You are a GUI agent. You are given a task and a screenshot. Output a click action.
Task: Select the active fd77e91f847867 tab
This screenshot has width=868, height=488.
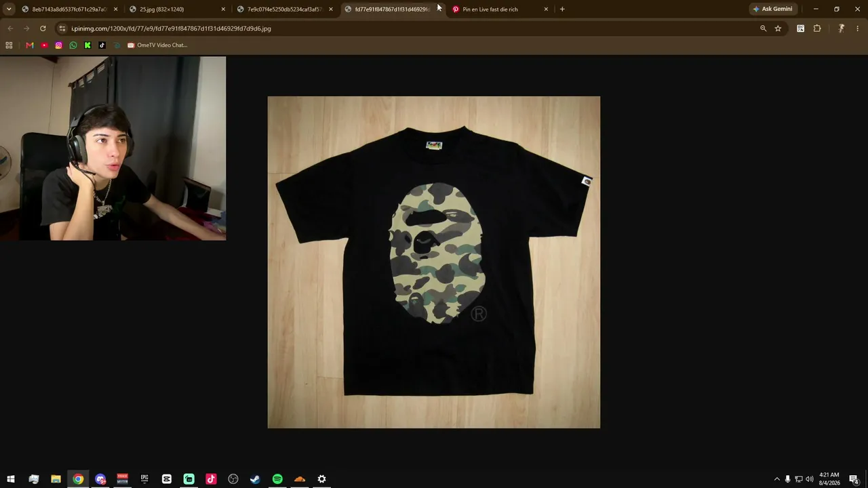[392, 9]
